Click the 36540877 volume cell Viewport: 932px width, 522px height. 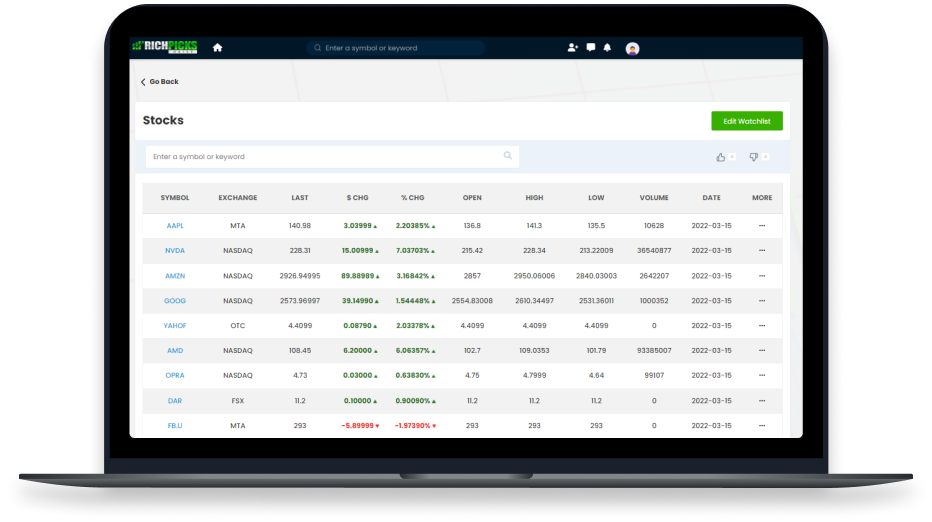654,251
